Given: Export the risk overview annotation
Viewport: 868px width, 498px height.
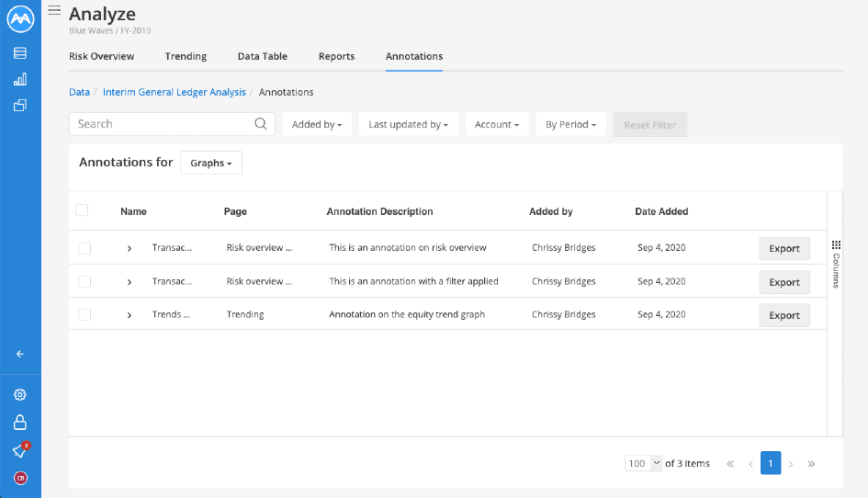Looking at the screenshot, I should 783,249.
